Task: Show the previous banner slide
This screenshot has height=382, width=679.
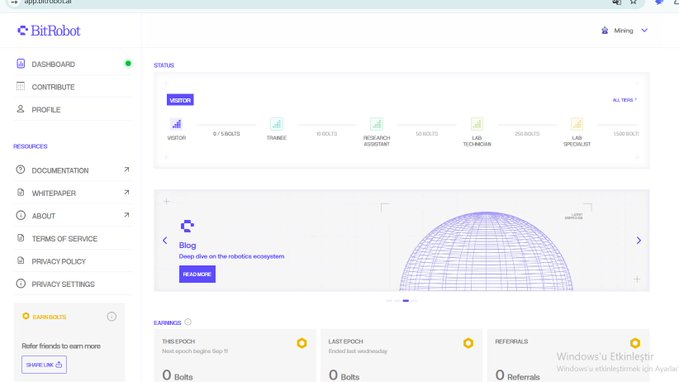Action: (x=165, y=240)
